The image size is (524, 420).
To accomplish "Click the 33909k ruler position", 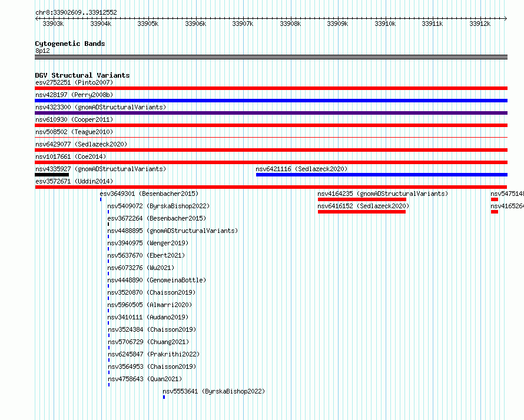I will [x=337, y=24].
